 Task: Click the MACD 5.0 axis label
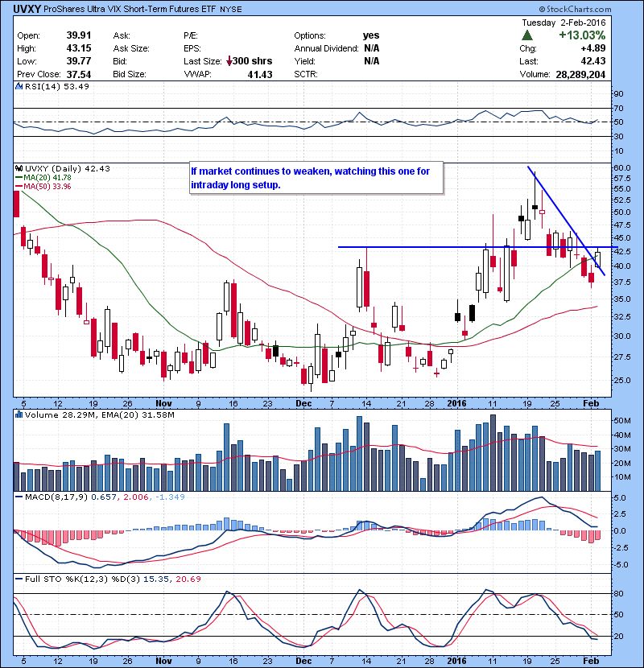point(621,498)
